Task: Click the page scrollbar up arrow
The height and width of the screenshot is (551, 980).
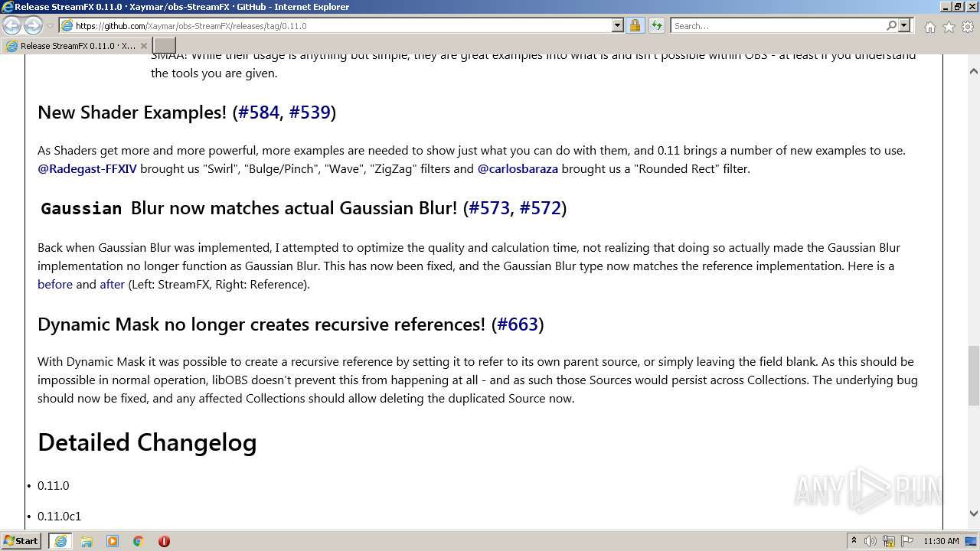Action: (x=973, y=71)
